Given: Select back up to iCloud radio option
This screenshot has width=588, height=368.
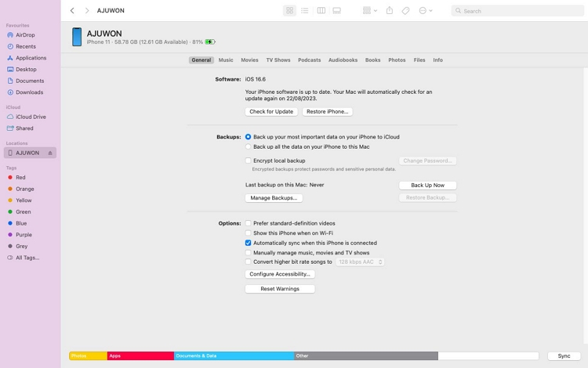Looking at the screenshot, I should (248, 137).
